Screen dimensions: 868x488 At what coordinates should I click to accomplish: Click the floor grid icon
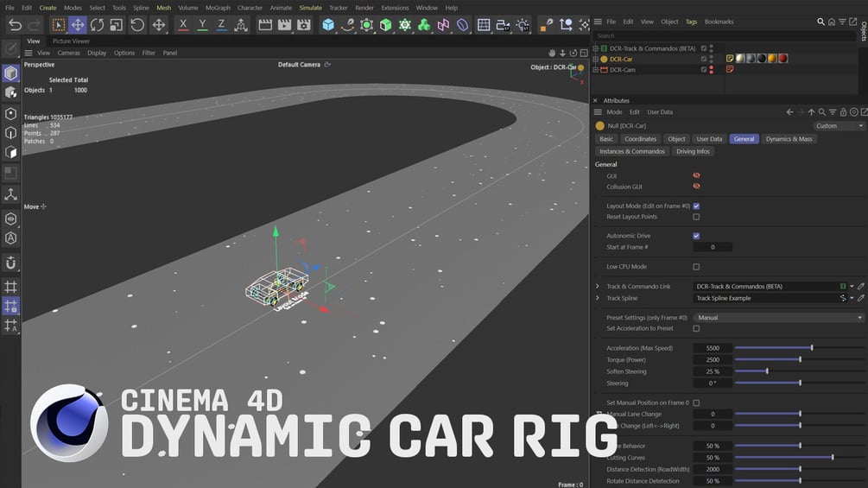coord(484,25)
